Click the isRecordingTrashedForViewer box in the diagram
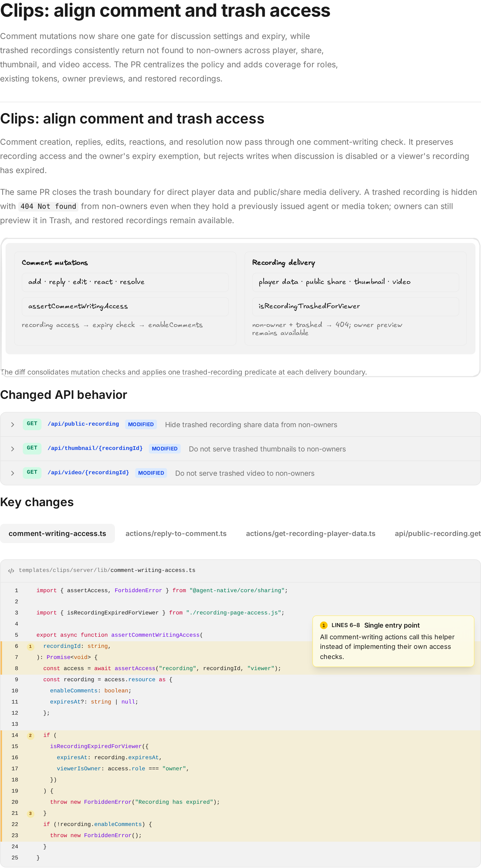This screenshot has height=868, width=481. point(355,306)
